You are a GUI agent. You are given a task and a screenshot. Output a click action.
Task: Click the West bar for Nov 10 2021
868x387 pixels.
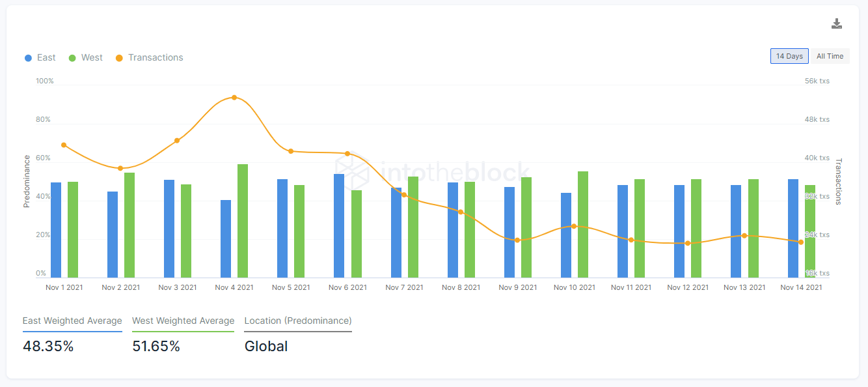pyautogui.click(x=583, y=224)
